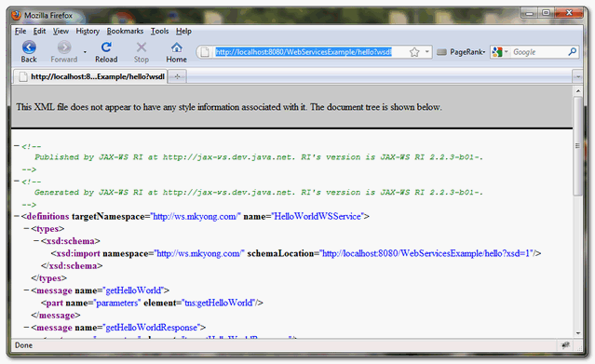The width and height of the screenshot is (595, 364).
Task: Open the address bar URL history dropdown
Action: point(427,51)
